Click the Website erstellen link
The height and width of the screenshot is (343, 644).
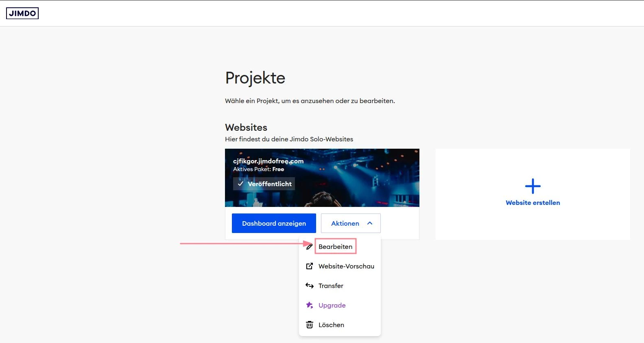click(x=533, y=202)
